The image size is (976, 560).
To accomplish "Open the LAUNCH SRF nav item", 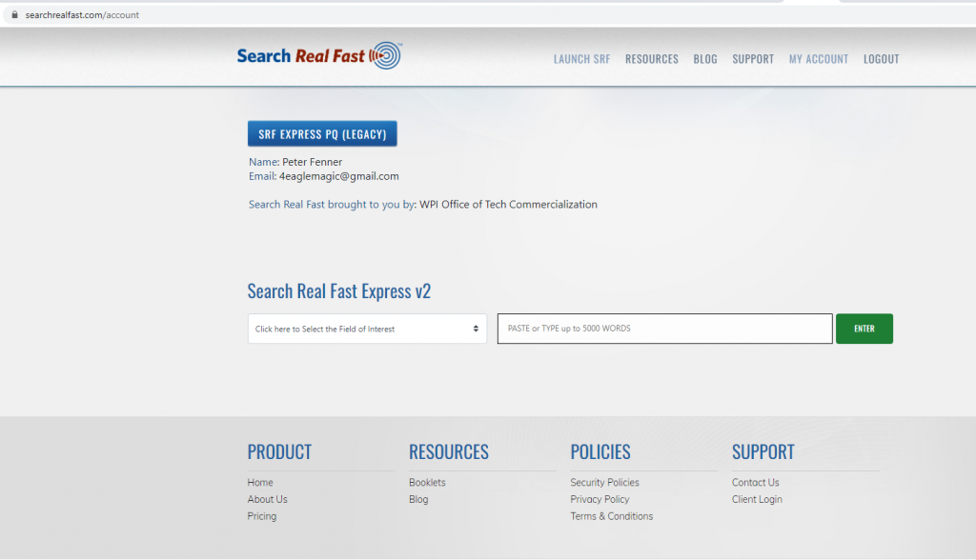I will pos(582,59).
